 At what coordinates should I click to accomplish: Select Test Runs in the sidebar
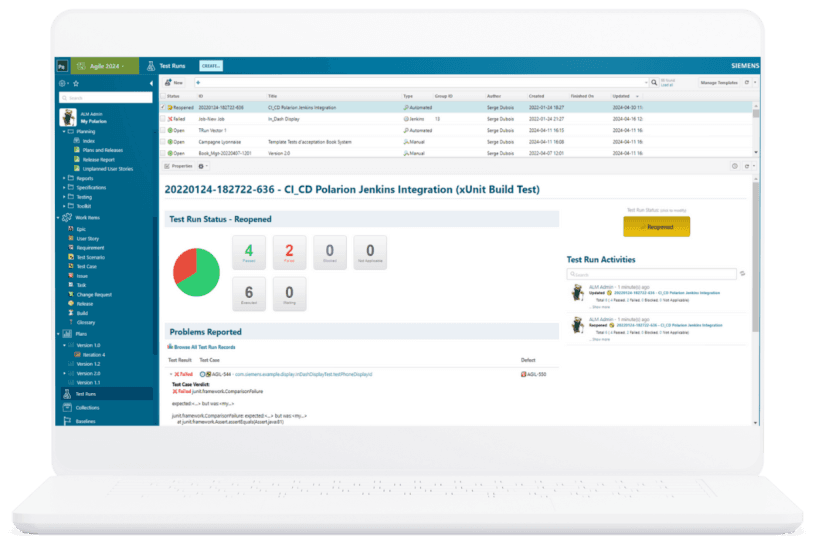point(107,394)
